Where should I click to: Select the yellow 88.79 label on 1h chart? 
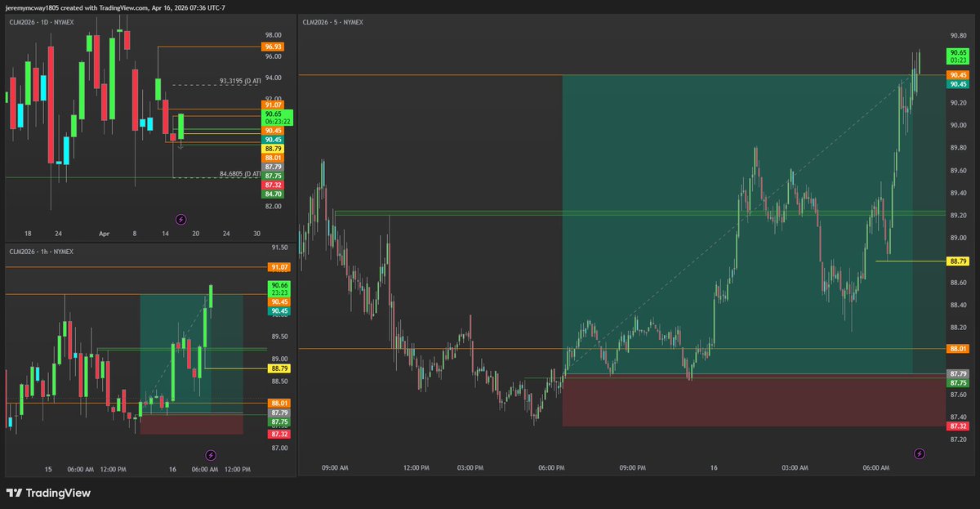coord(278,368)
